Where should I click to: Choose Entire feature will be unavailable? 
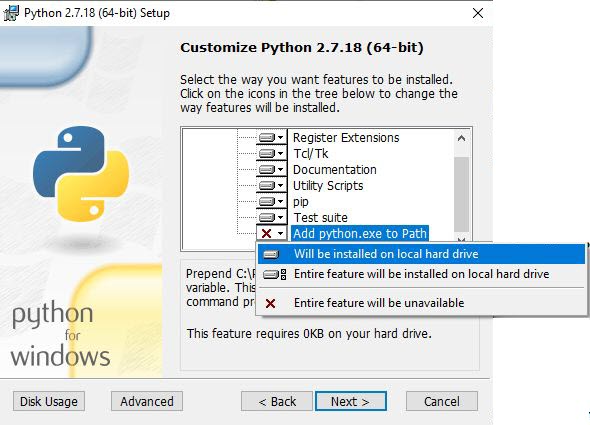(x=421, y=303)
